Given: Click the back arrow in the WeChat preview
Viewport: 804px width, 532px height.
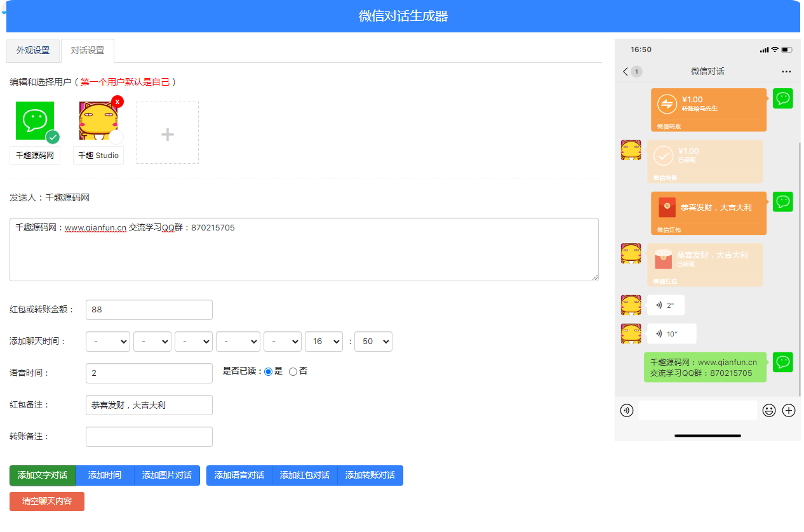Looking at the screenshot, I should pos(624,71).
